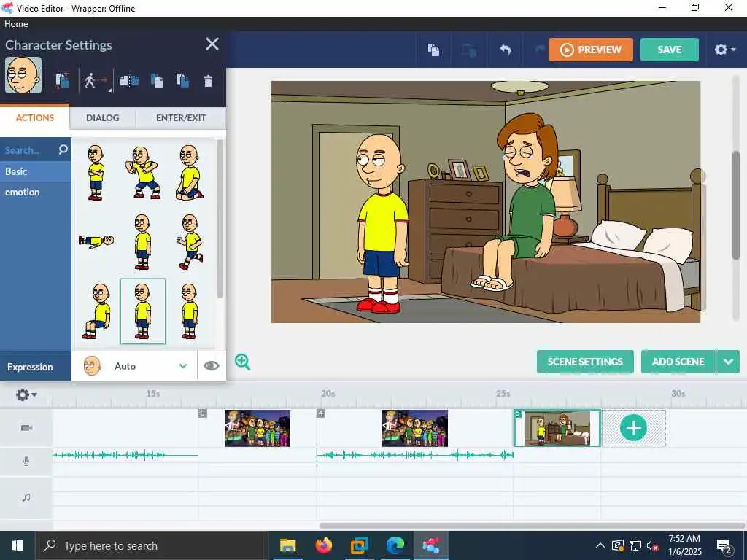Open the notification center icon

point(724,545)
